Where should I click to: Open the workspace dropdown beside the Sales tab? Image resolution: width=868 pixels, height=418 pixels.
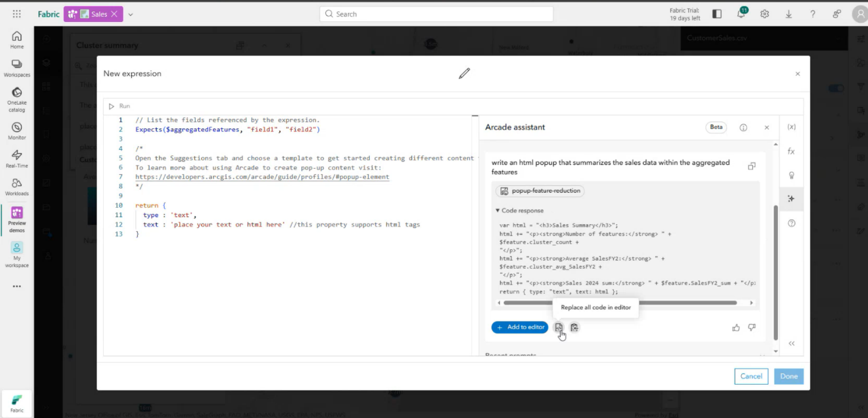click(x=130, y=13)
